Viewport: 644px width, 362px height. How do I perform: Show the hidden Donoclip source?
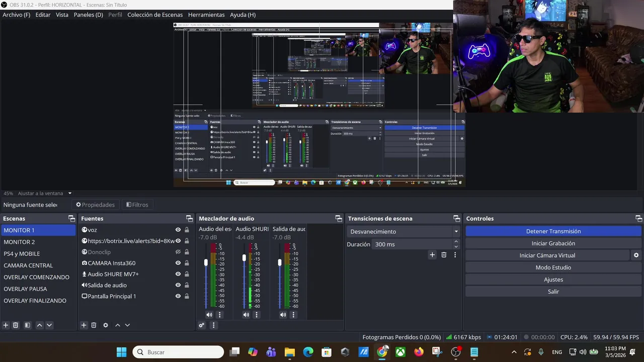[x=178, y=252]
